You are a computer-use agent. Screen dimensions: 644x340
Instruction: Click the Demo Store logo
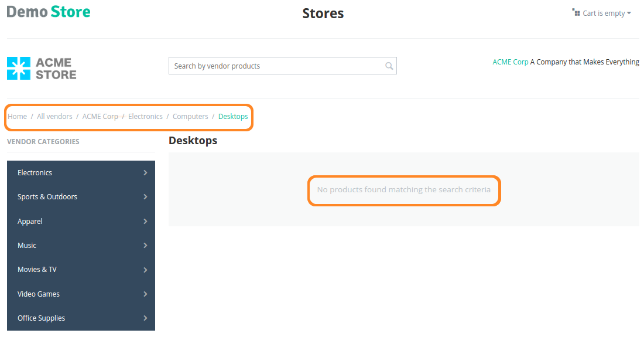(x=49, y=12)
